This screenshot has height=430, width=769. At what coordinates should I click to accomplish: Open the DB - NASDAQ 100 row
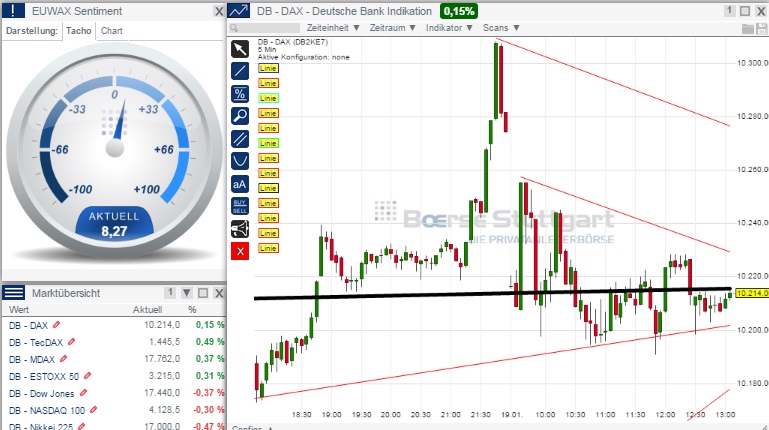[x=114, y=410]
